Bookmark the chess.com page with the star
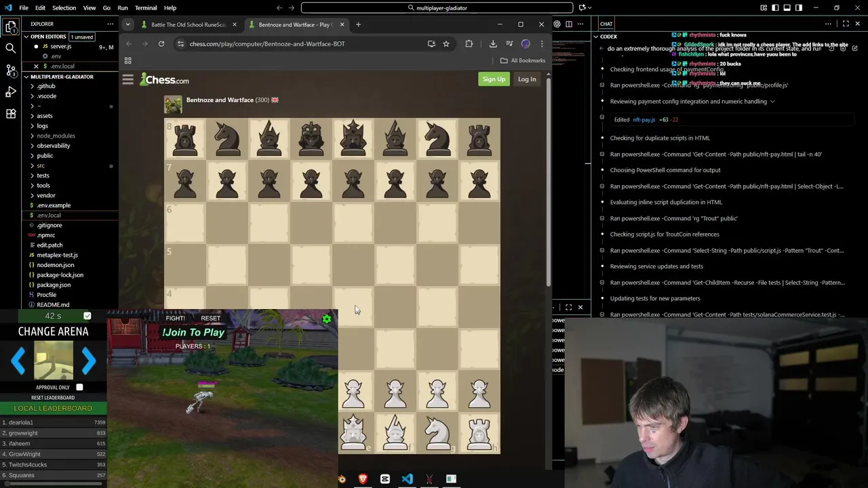Screen dimensions: 868x488 446,43
